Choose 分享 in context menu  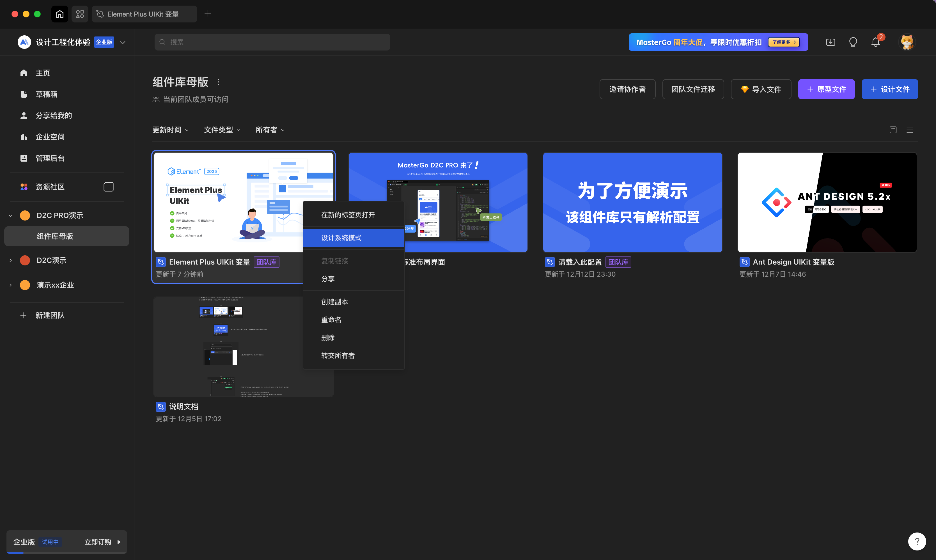(354, 279)
